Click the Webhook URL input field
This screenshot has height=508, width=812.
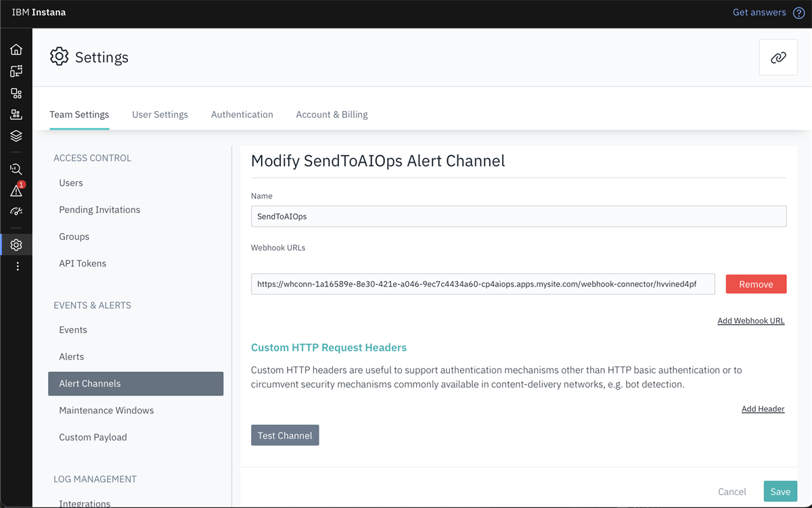[482, 284]
